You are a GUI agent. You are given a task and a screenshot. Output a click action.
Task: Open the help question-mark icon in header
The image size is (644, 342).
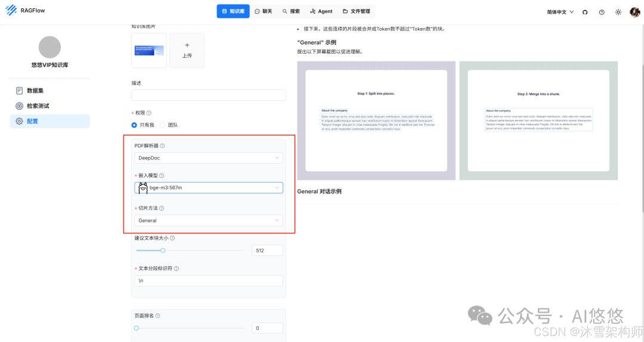601,13
